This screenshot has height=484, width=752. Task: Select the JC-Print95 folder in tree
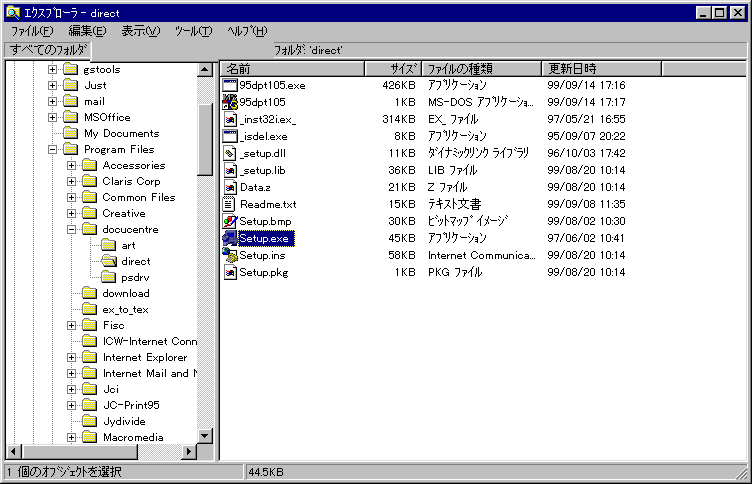(x=131, y=405)
